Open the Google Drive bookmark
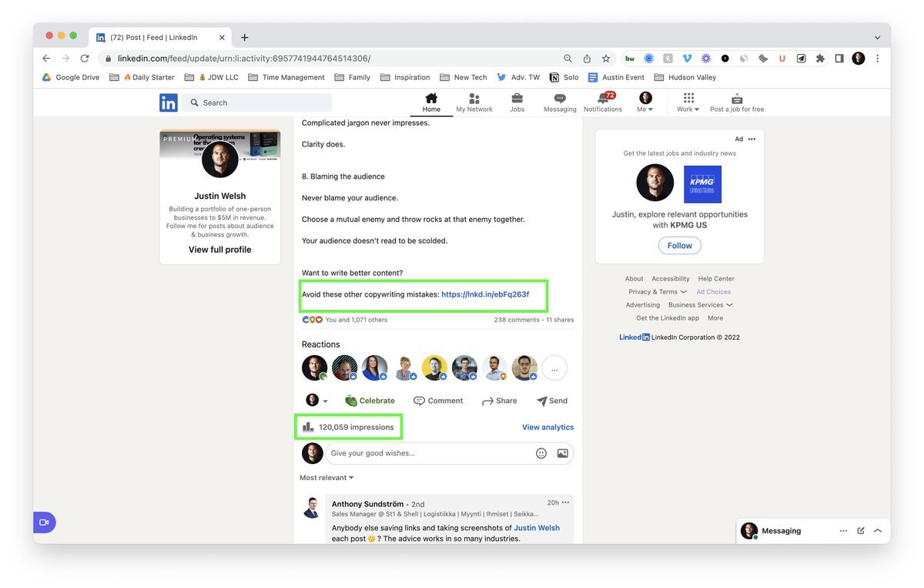924x588 pixels. [71, 77]
